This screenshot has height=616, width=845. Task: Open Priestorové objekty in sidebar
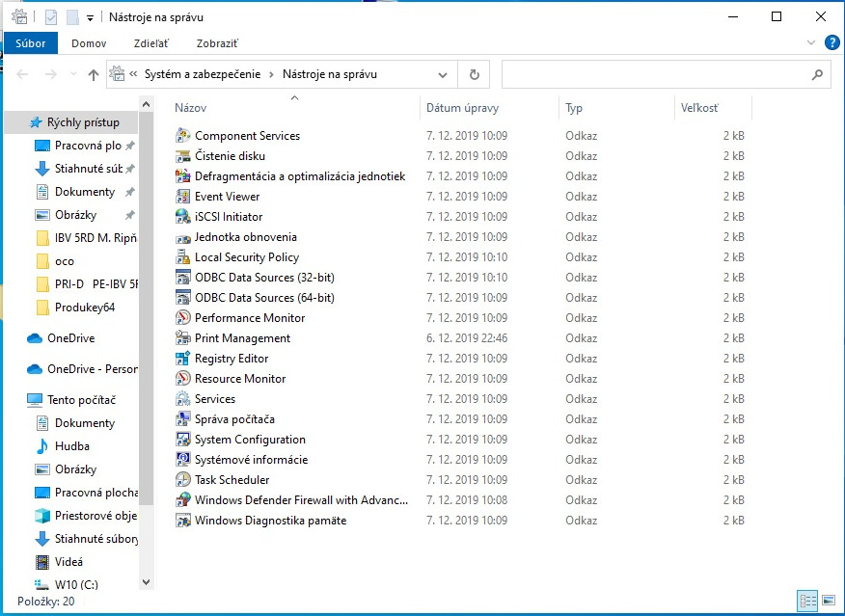95,516
